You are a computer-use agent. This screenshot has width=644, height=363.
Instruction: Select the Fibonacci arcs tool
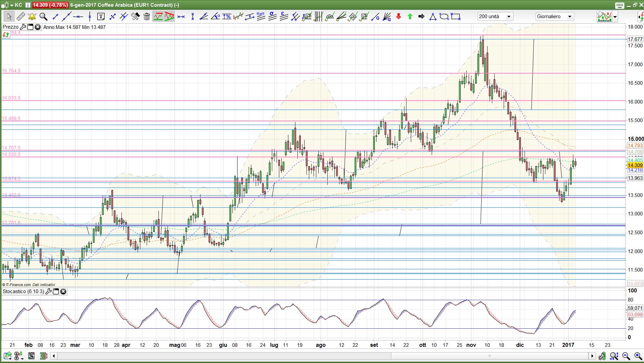[330, 16]
